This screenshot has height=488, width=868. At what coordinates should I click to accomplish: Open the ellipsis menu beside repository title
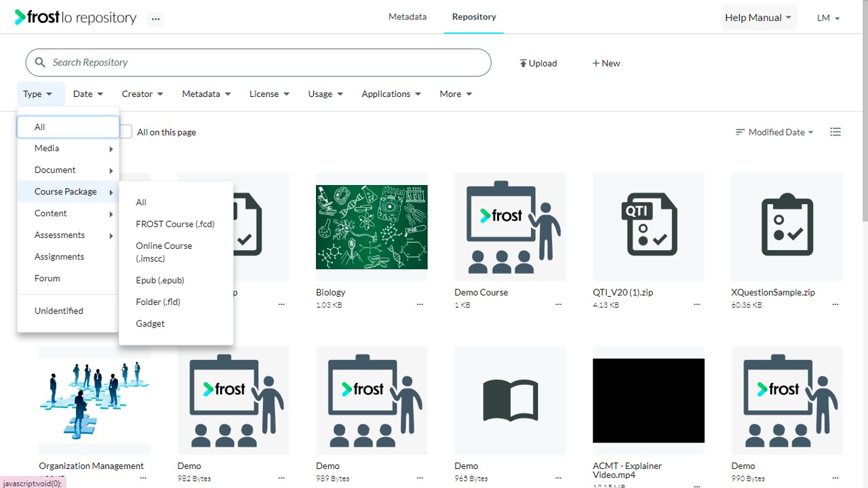click(x=156, y=19)
